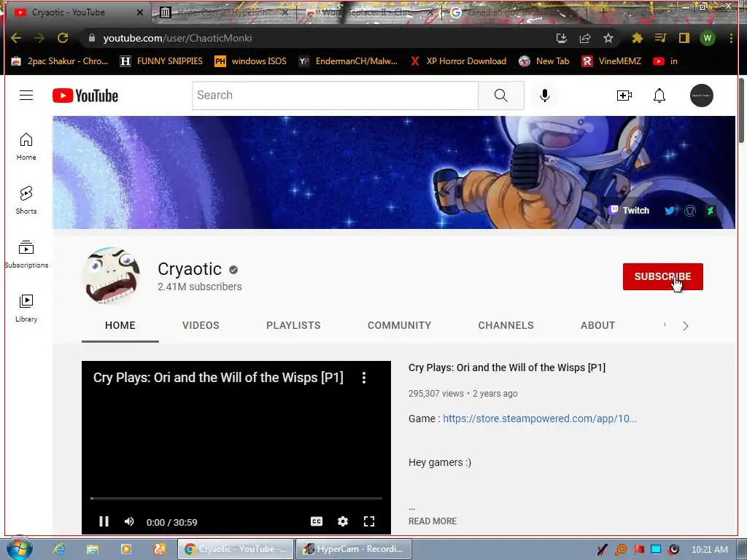This screenshot has height=560, width=747.
Task: Switch to the HOME channel tab
Action: (120, 325)
